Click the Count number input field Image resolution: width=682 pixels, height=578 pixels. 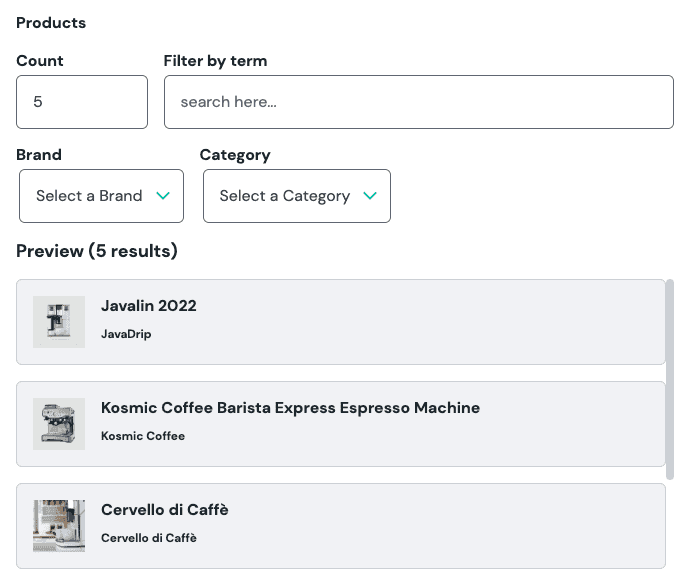pyautogui.click(x=82, y=102)
